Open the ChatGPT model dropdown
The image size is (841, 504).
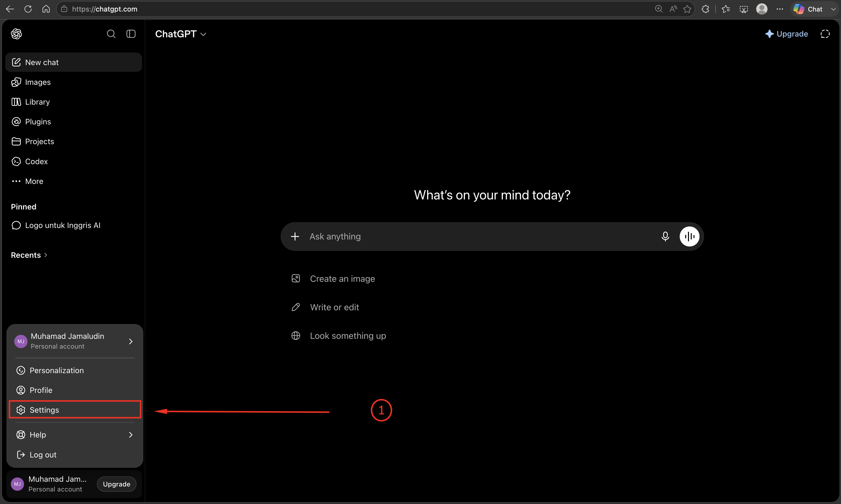click(x=181, y=34)
